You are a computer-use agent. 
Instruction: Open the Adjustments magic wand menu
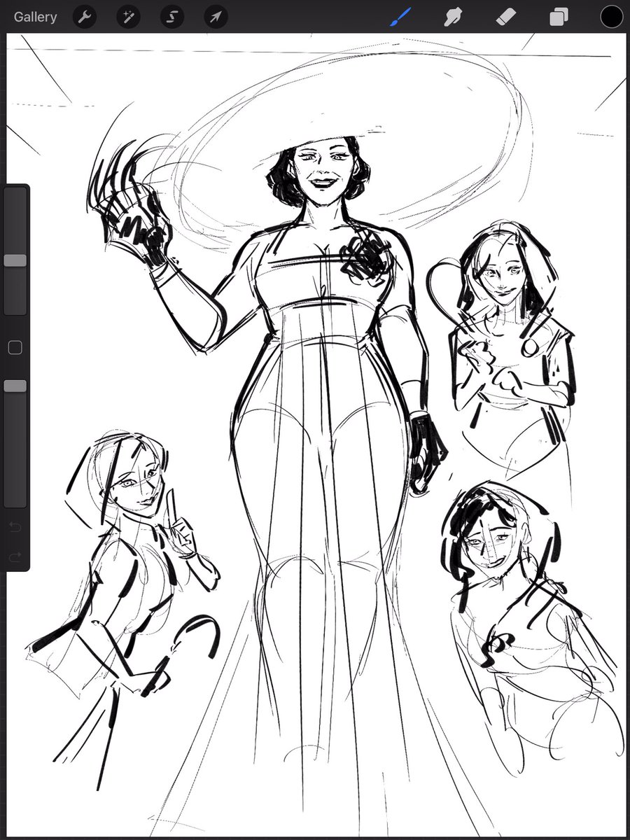point(128,17)
